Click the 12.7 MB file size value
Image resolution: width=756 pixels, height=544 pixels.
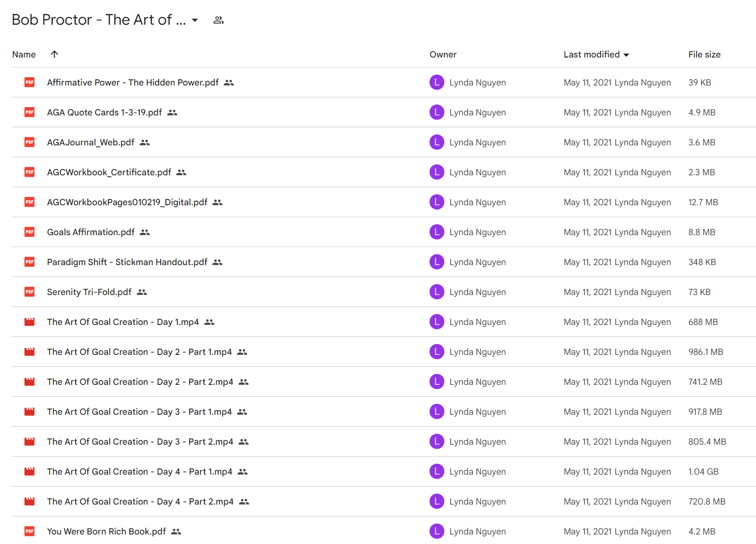coord(703,202)
